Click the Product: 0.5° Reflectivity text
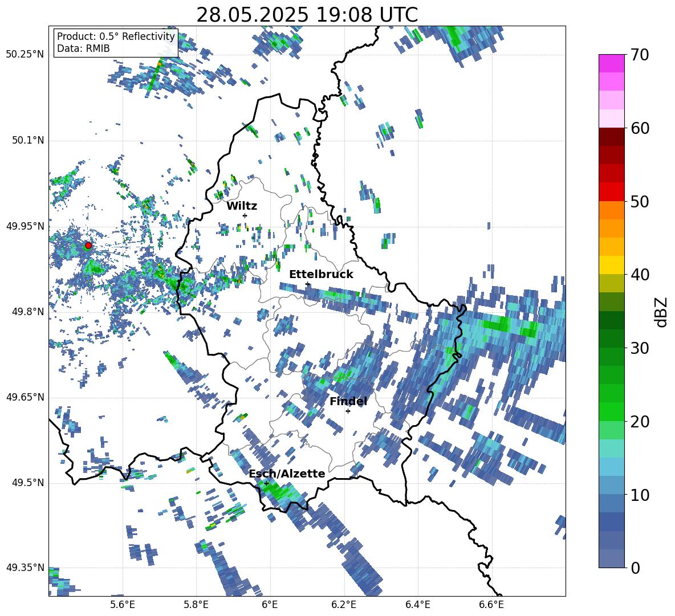Viewport: 675px width, 616px height. point(116,36)
